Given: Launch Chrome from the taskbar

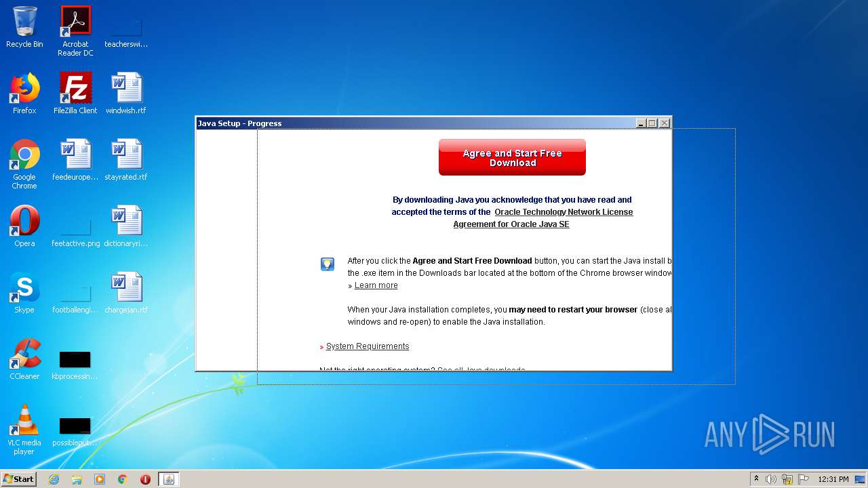Looking at the screenshot, I should point(123,479).
